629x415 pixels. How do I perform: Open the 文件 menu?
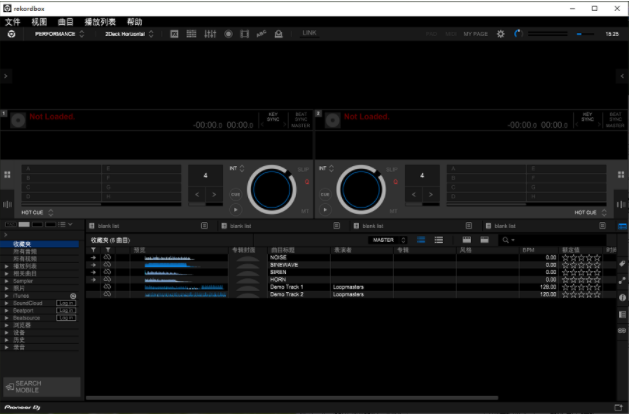13,21
